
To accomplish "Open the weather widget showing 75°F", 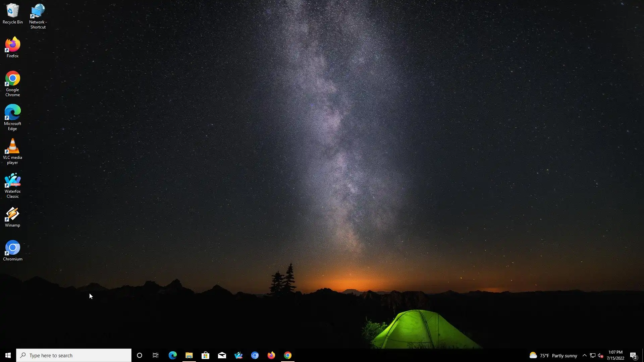I will 553,355.
